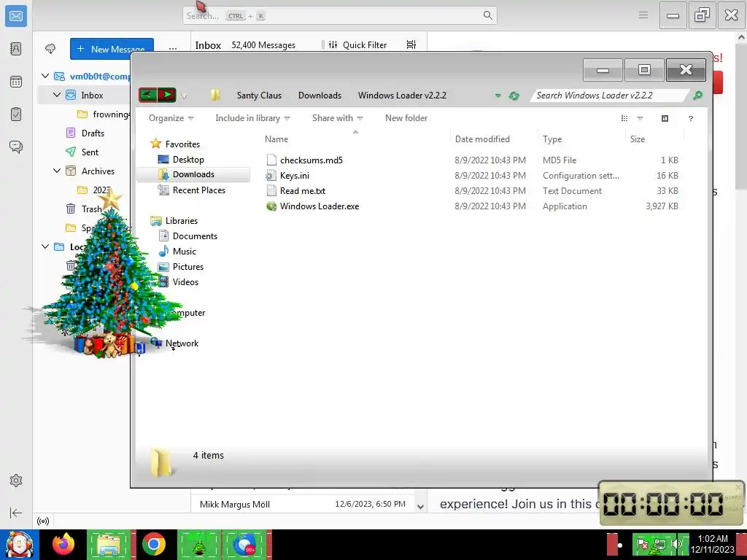Screen dimensions: 747x560
Task: Click the online status indicator in Thunderbird status bar
Action: click(43, 521)
